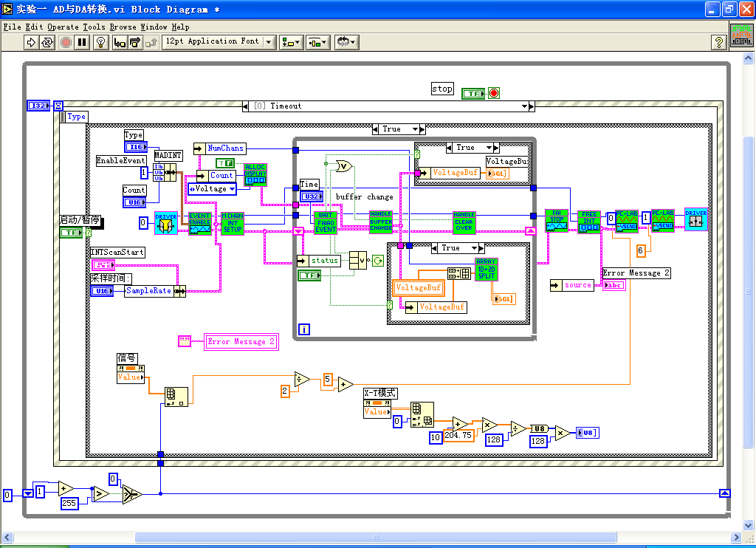Select the DRIVER open device node
The image size is (756, 548).
[165, 223]
